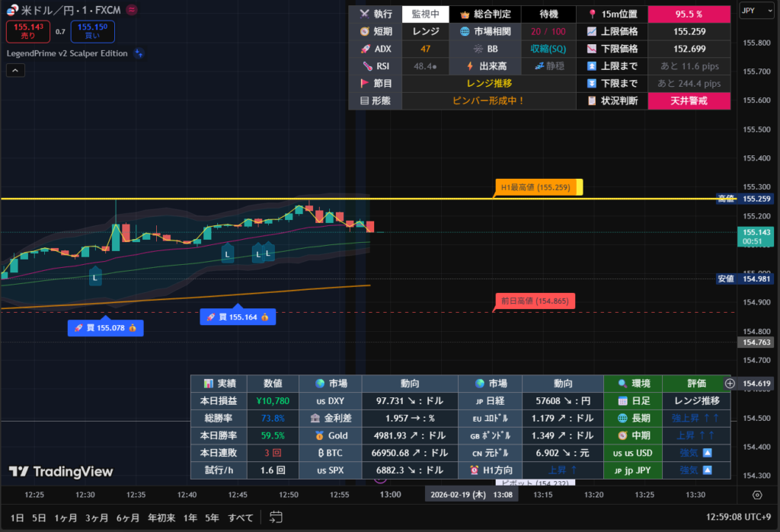Screen dimensions: 780x532
Task: Click the pink wave icon beside FXCM
Action: point(131,10)
